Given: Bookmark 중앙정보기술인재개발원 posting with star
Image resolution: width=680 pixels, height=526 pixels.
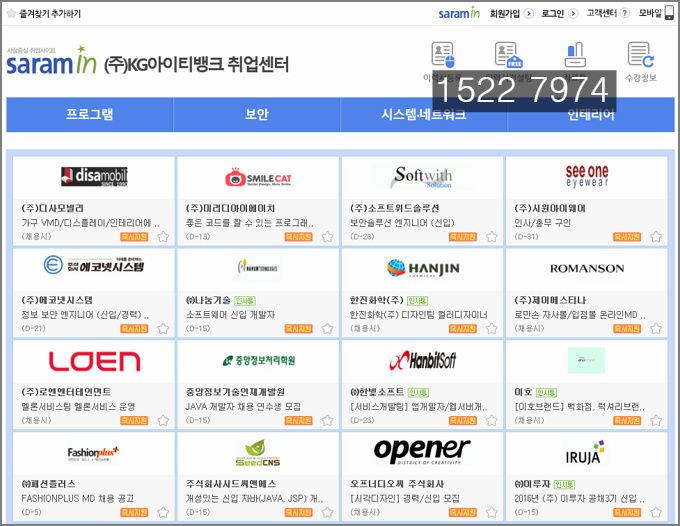Looking at the screenshot, I should [327, 421].
